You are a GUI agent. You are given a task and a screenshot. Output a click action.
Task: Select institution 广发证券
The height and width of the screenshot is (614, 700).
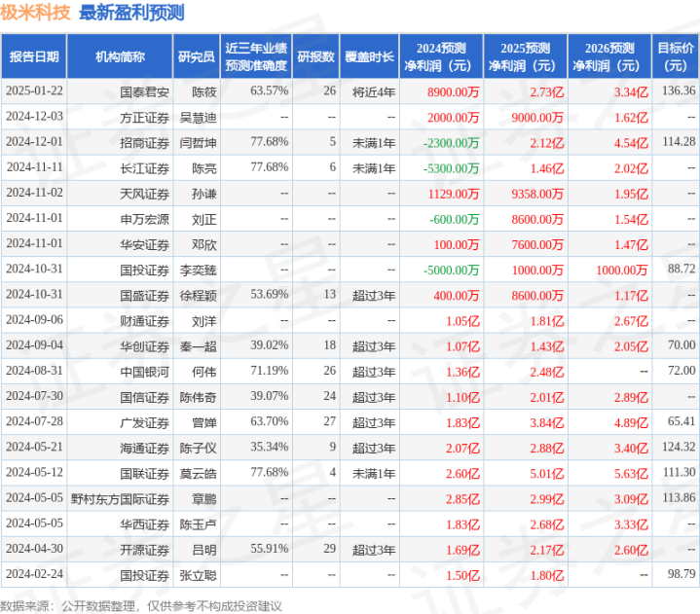(x=144, y=423)
